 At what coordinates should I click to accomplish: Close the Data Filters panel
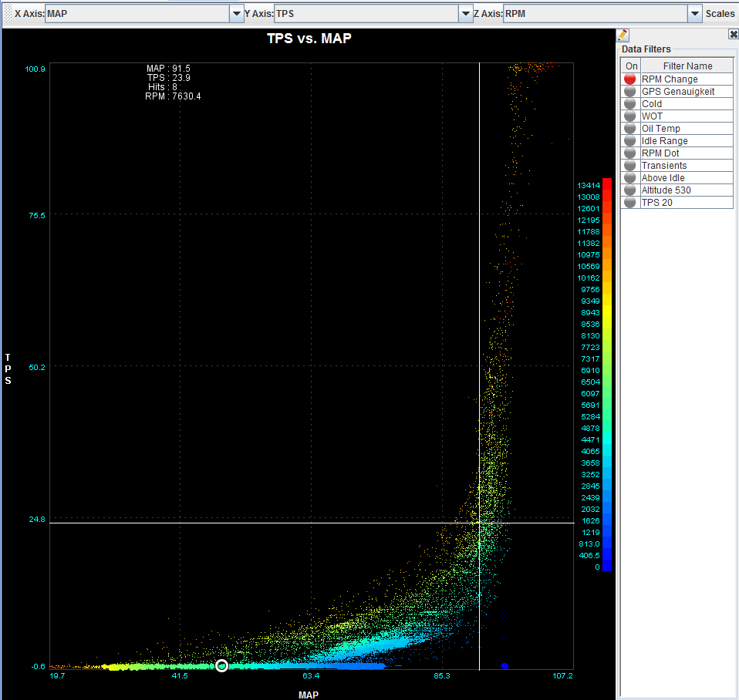tap(733, 35)
